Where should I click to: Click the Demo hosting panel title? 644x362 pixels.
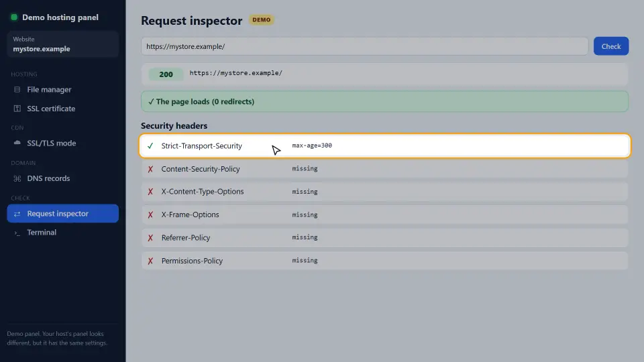[x=60, y=17]
